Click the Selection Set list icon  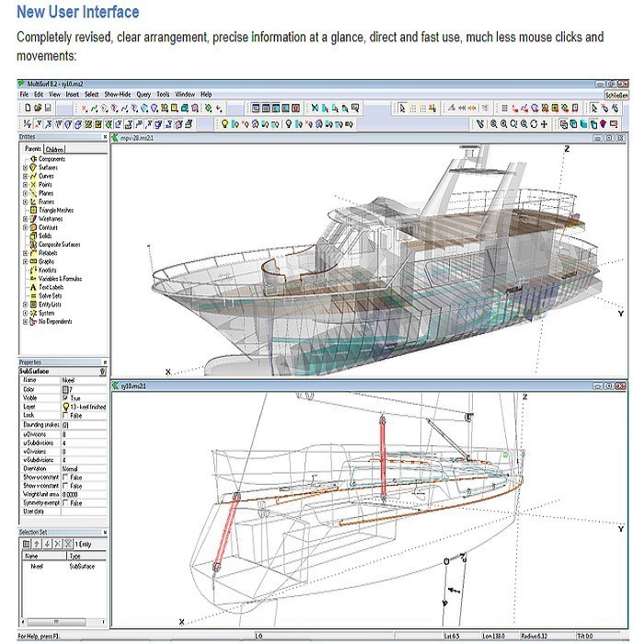27,544
